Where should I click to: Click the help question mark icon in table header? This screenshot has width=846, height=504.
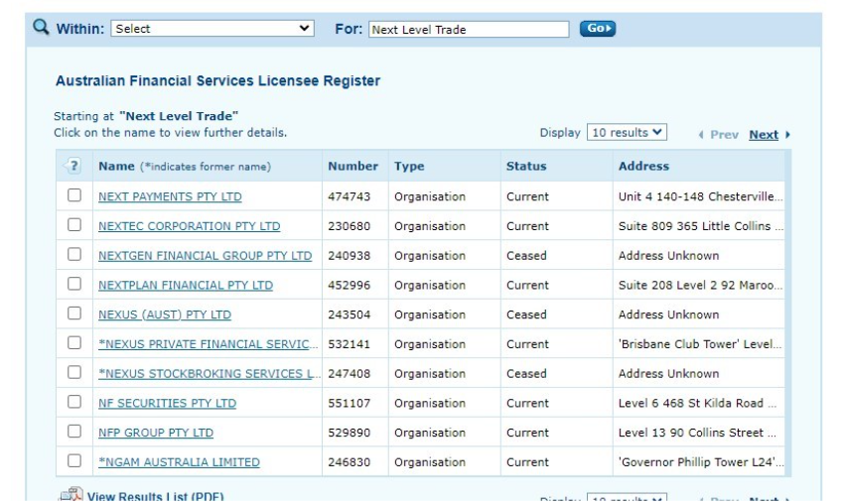coord(72,166)
